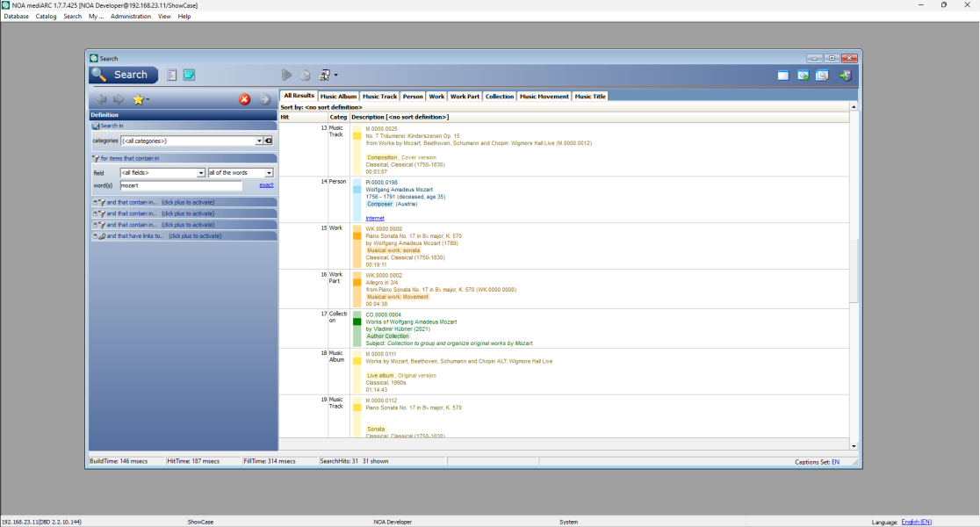Open the Search menu in the menu bar
Image resolution: width=980 pixels, height=527 pixels.
73,17
